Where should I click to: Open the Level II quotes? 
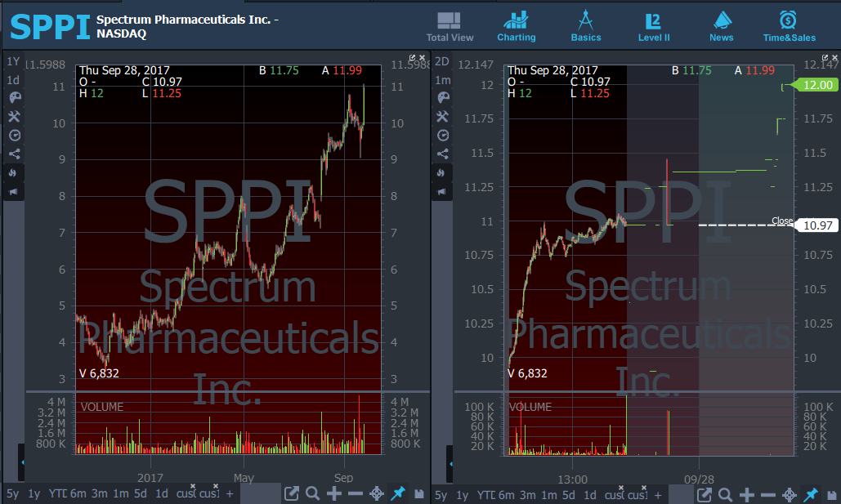point(653,27)
